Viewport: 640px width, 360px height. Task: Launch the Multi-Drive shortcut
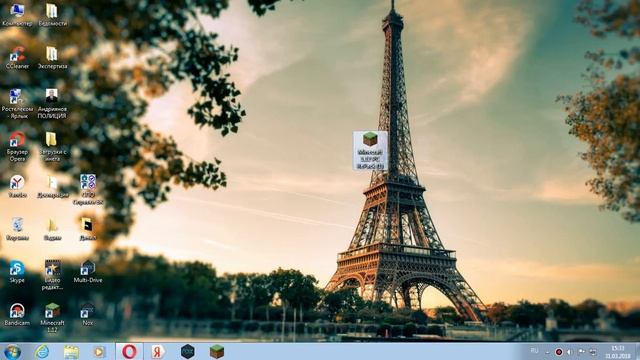[88, 272]
